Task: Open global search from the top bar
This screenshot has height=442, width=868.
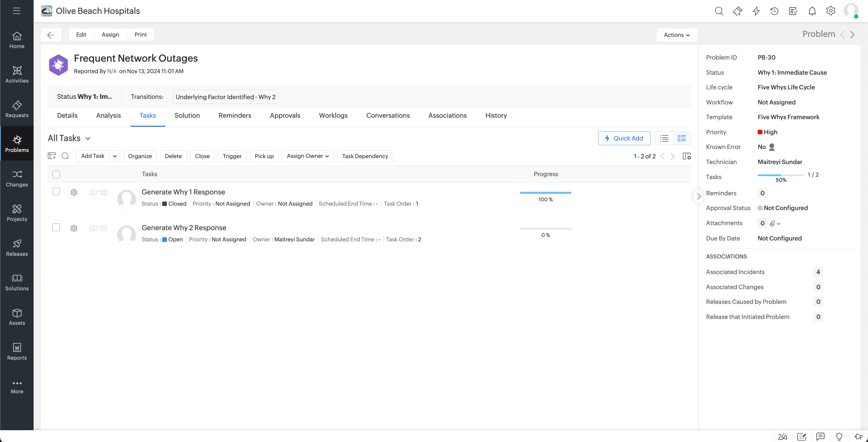Action: coord(719,11)
